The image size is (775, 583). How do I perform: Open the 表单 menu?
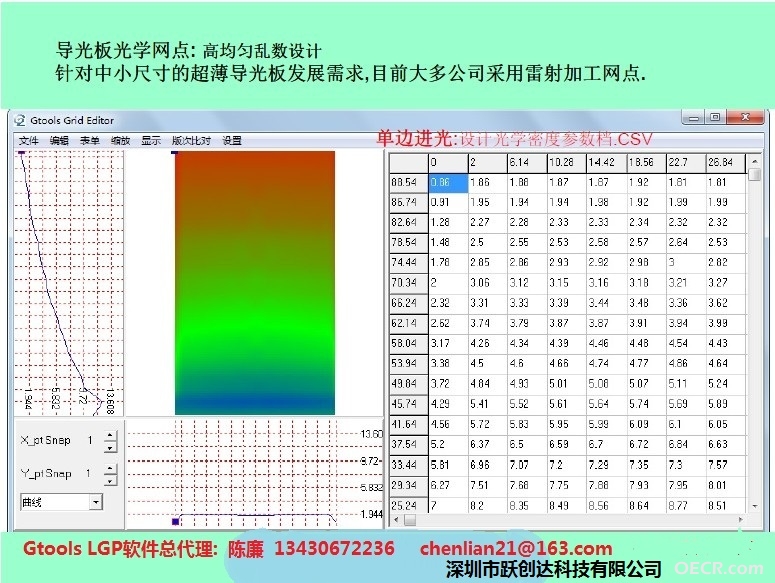(x=89, y=141)
